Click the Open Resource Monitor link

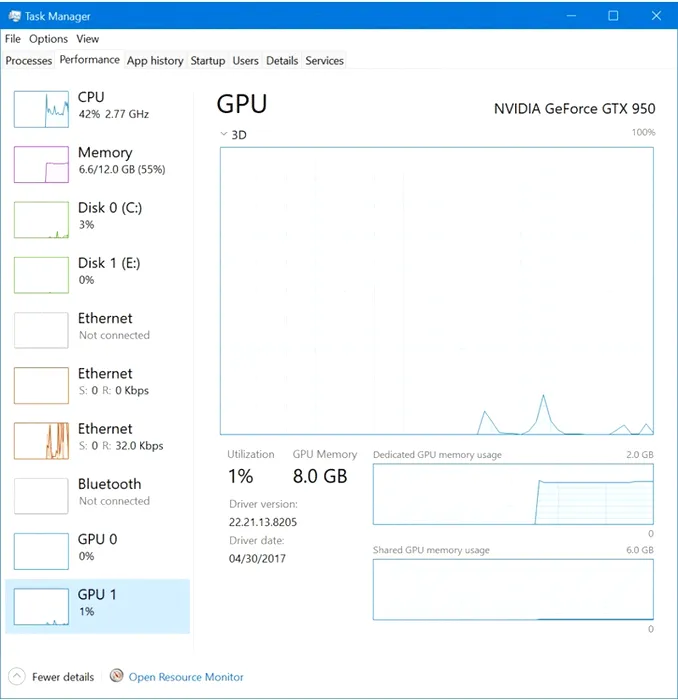point(186,677)
